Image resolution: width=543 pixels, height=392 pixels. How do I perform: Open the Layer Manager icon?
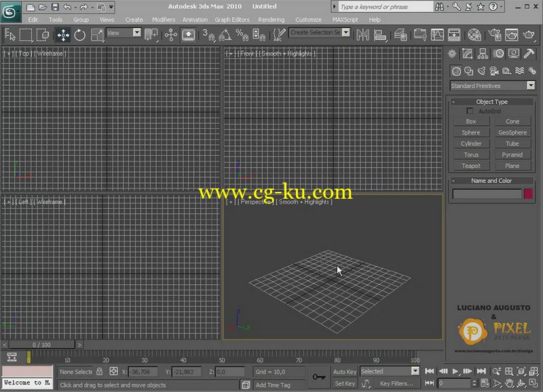[400, 35]
